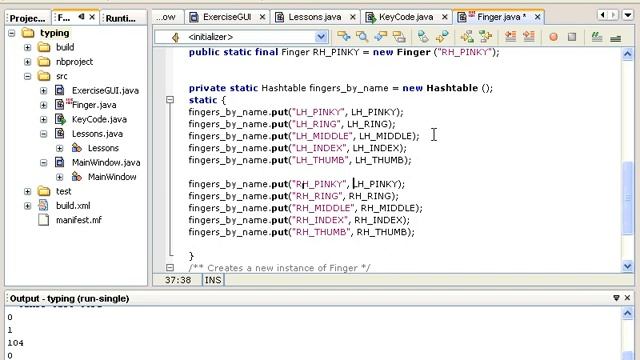
Task: Click editor scrollbar down arrow
Action: point(628,267)
